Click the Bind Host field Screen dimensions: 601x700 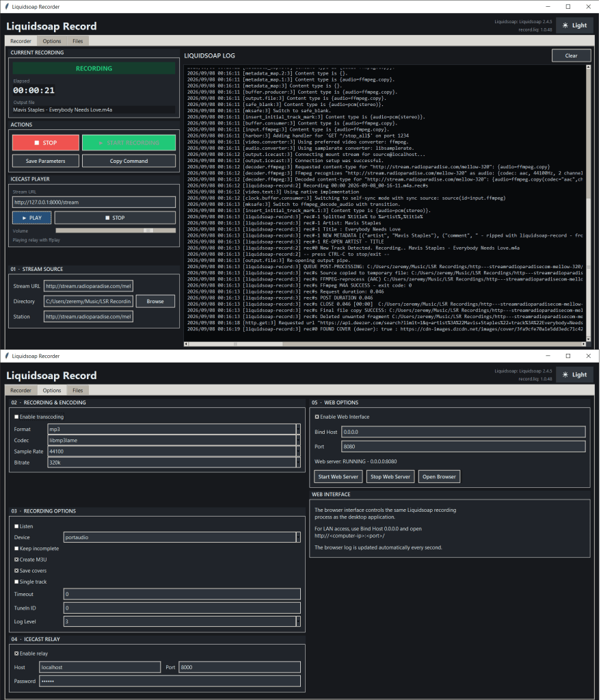(x=463, y=432)
